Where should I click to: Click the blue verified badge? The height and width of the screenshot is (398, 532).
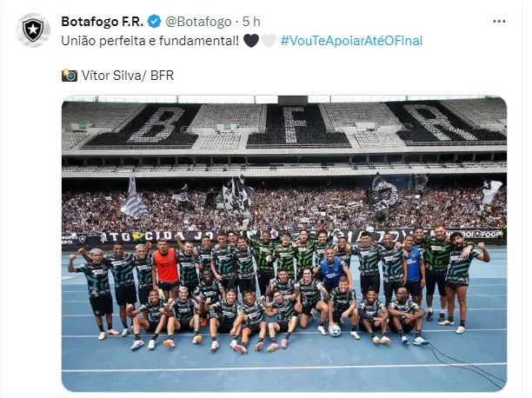154,22
